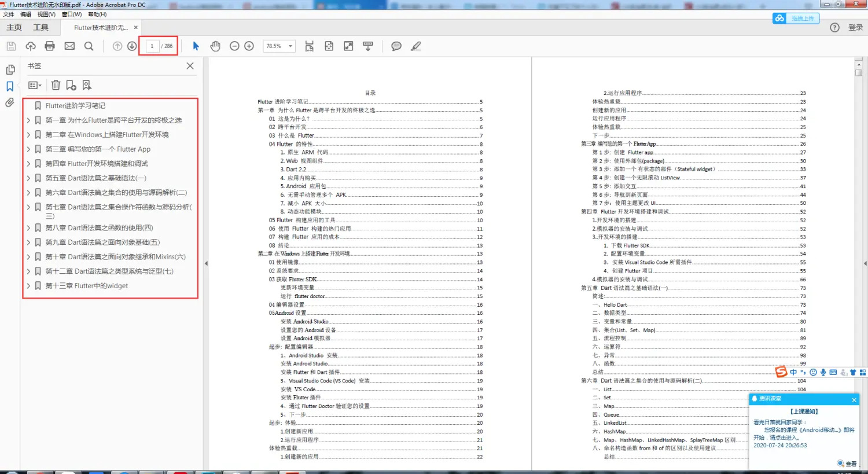Expand 第二章 bookmark chevron
Screen dimensions: 868x474
coord(28,135)
